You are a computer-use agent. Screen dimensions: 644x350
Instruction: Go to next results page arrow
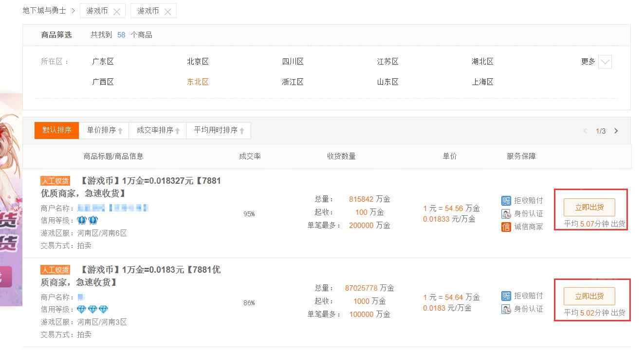click(616, 131)
